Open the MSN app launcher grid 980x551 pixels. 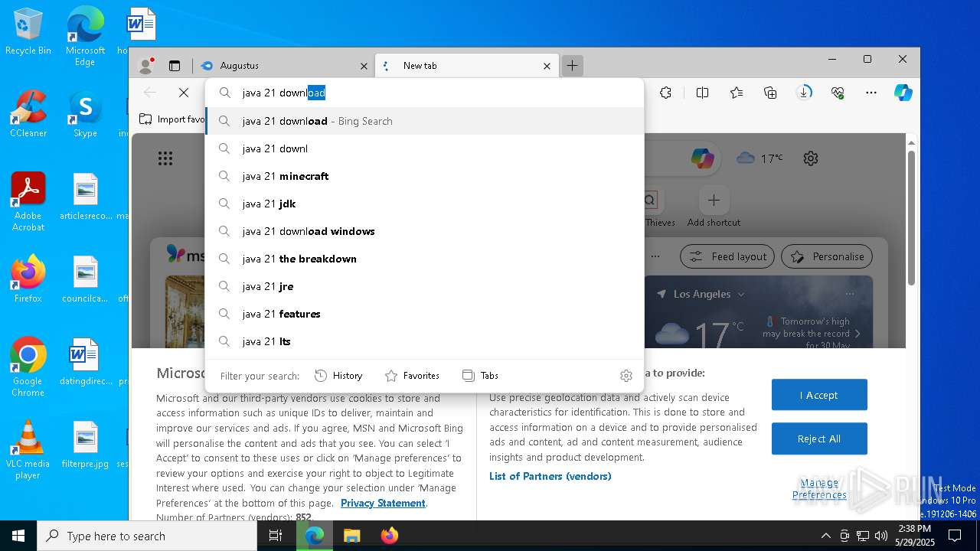click(165, 158)
